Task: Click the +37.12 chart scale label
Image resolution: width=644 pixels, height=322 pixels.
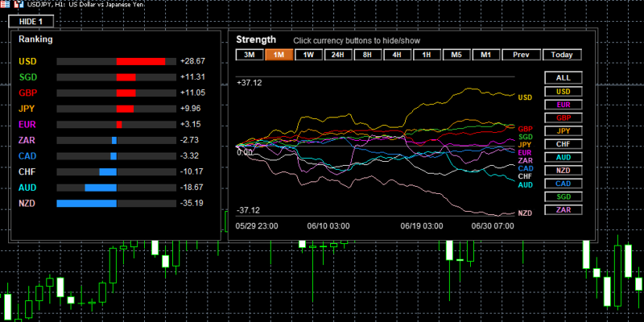Action: pyautogui.click(x=249, y=83)
